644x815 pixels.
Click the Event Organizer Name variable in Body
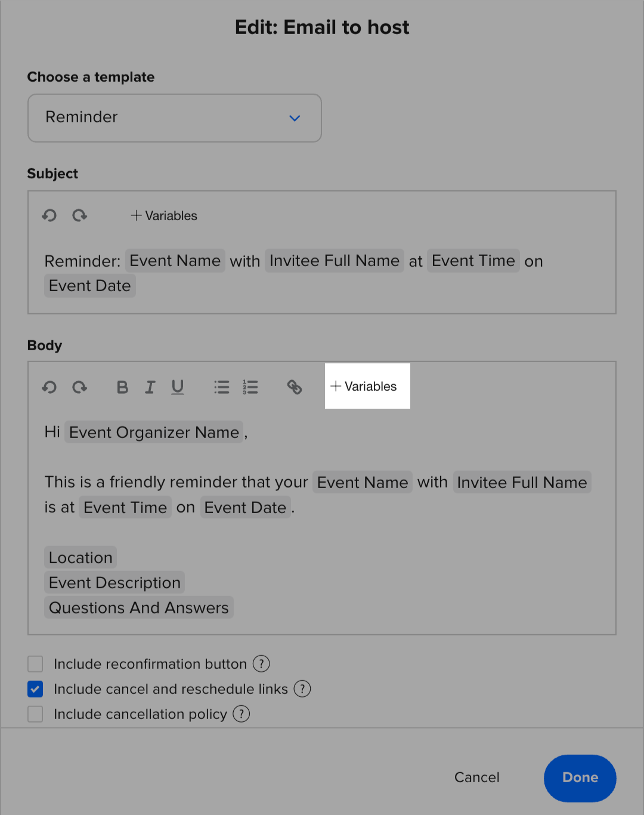pos(154,432)
